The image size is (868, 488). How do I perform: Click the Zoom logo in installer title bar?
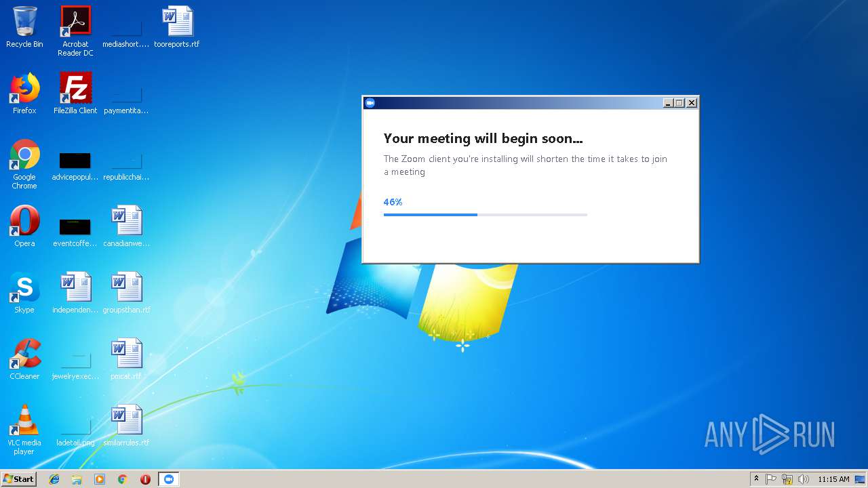pyautogui.click(x=370, y=103)
